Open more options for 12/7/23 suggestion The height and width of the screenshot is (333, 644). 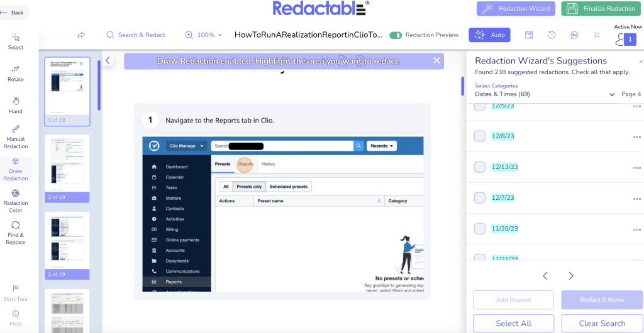point(637,198)
